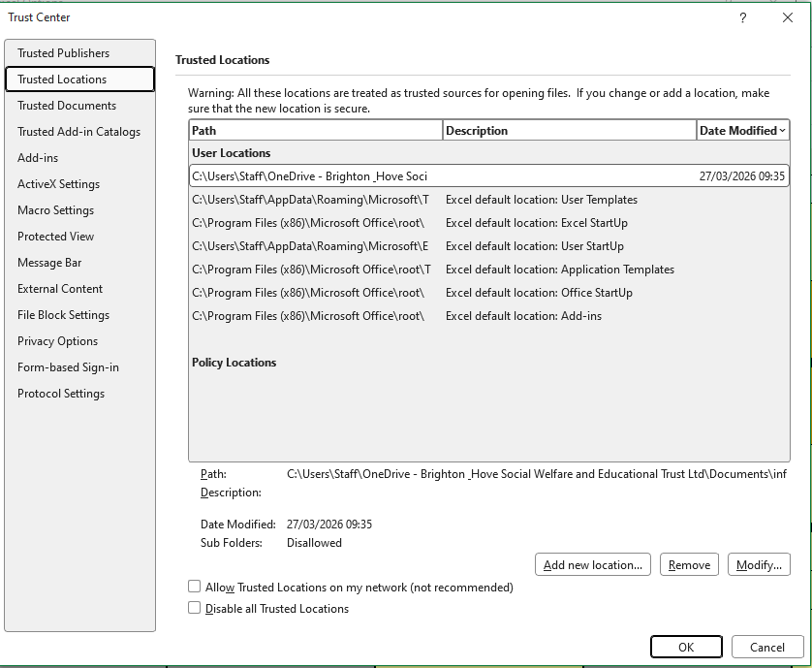Click the Description column header
The image size is (812, 668).
(569, 130)
